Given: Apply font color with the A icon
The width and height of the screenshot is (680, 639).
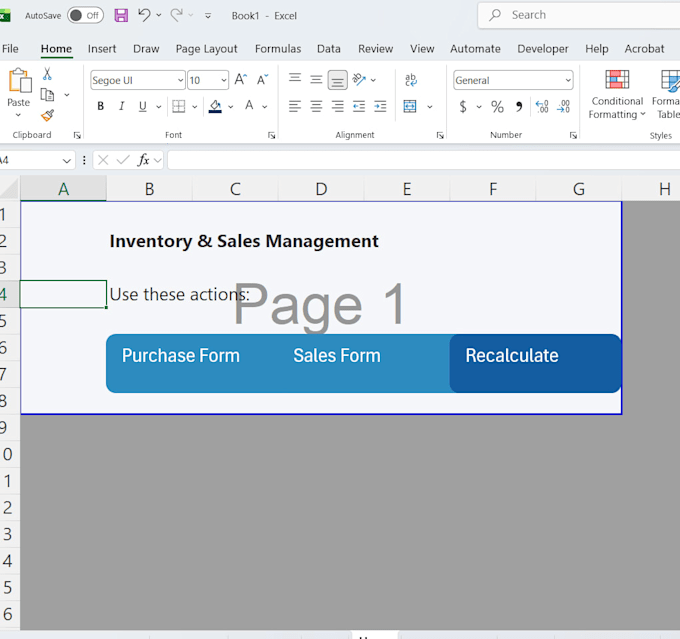Looking at the screenshot, I should (x=249, y=106).
